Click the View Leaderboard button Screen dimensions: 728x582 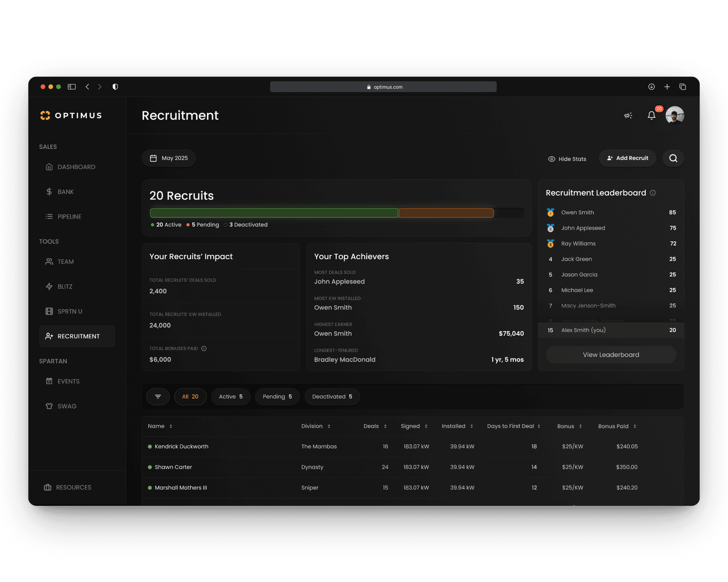point(610,355)
